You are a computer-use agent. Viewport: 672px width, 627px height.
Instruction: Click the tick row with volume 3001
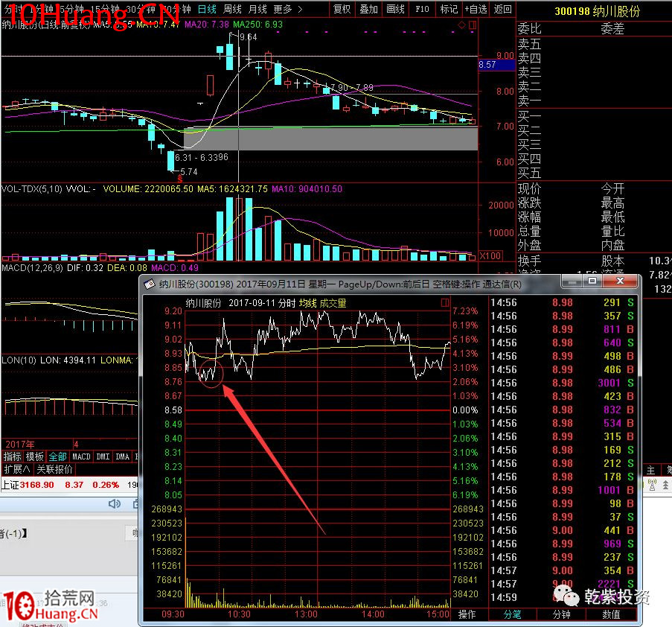click(563, 383)
